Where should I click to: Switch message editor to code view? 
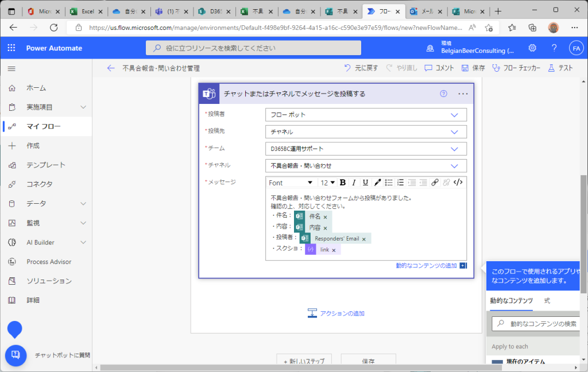tap(458, 183)
